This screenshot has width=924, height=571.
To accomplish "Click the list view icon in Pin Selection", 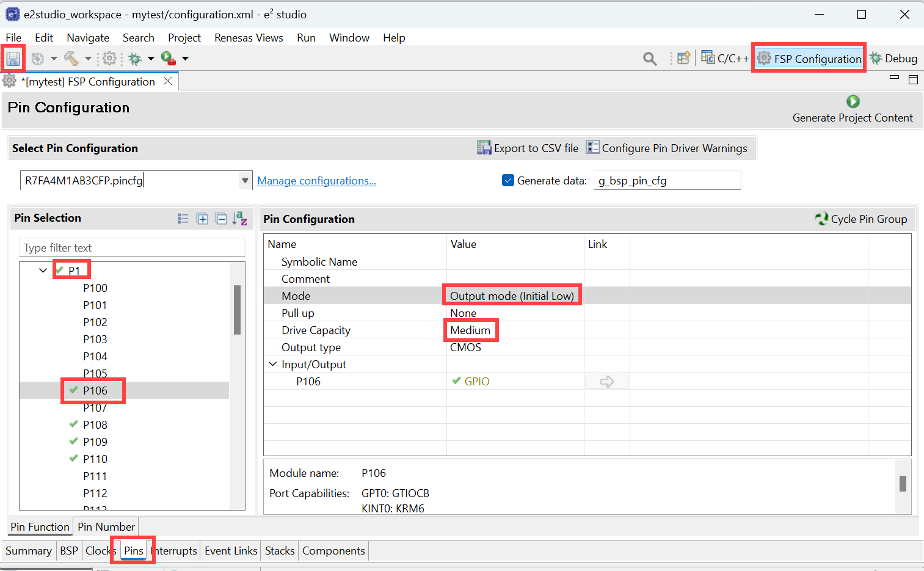I will (x=183, y=219).
